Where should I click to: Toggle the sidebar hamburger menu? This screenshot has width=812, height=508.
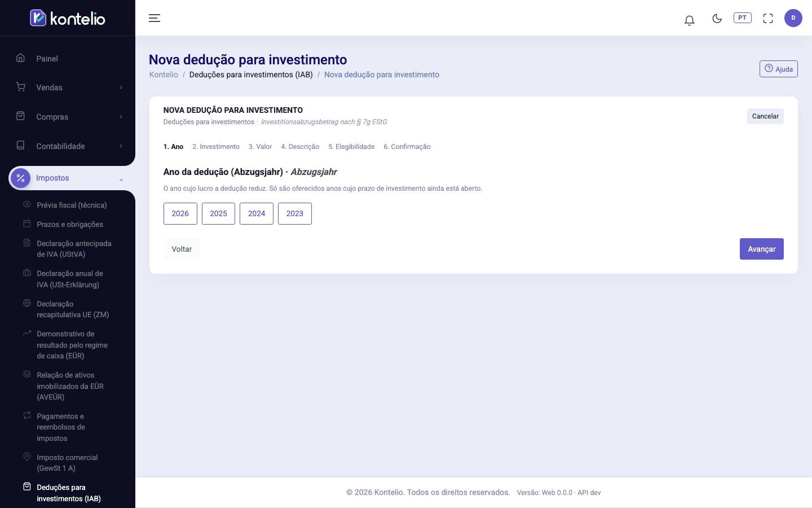pyautogui.click(x=155, y=18)
